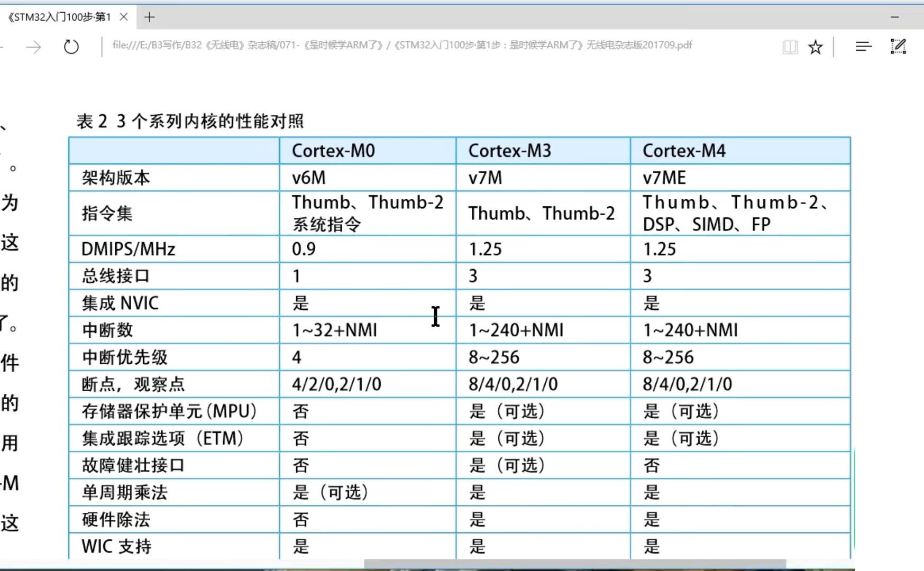The image size is (924, 571).
Task: Minimize the browser window
Action: click(895, 17)
